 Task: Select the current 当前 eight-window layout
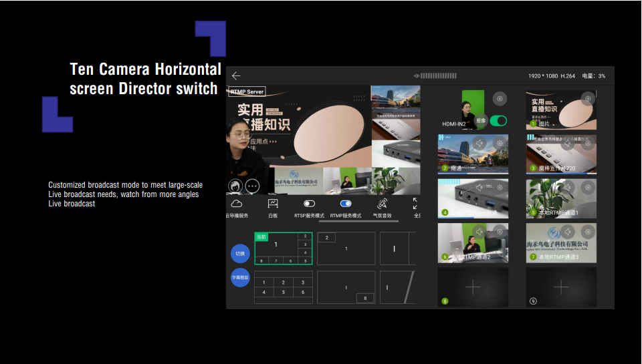pyautogui.click(x=284, y=248)
